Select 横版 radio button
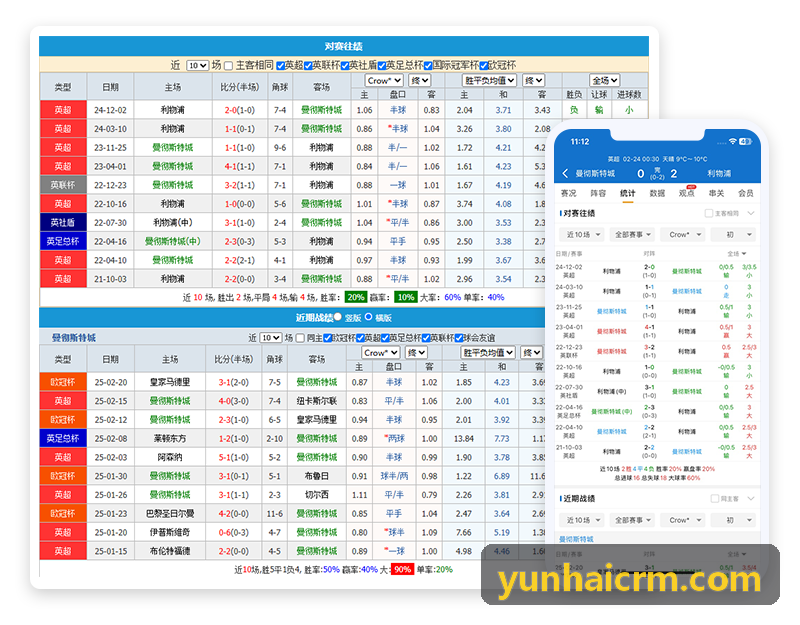Image resolution: width=800 pixels, height=625 pixels. coord(368,317)
